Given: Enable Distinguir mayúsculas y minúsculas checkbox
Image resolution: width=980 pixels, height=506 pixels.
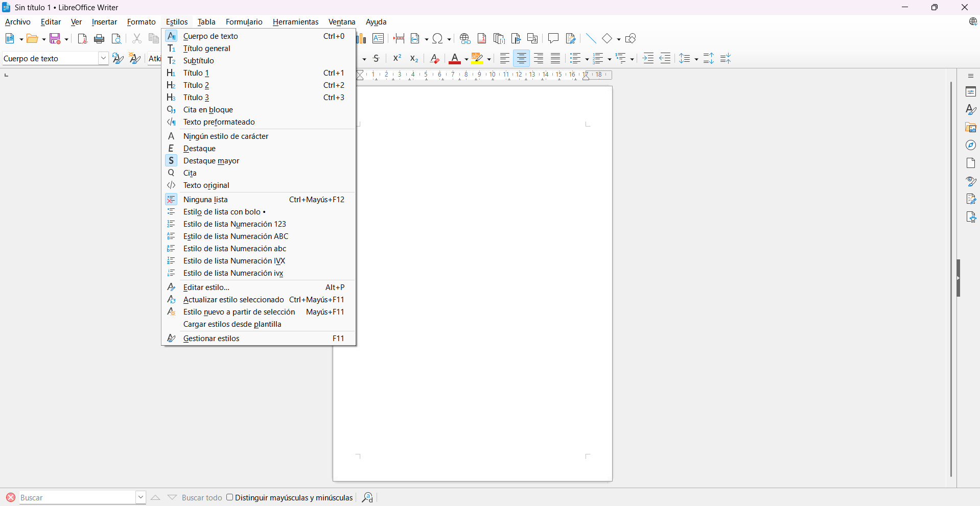Looking at the screenshot, I should pyautogui.click(x=230, y=497).
